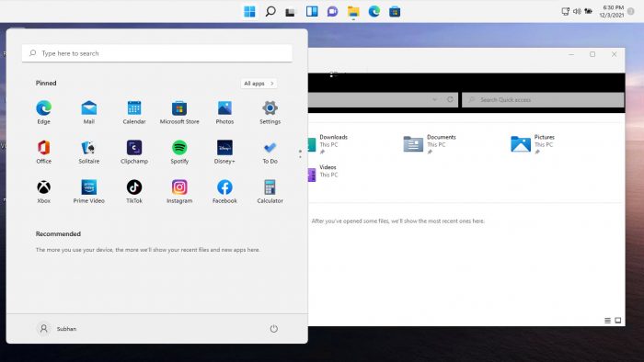The height and width of the screenshot is (362, 644).
Task: Launch the Photos app
Action: (x=224, y=112)
